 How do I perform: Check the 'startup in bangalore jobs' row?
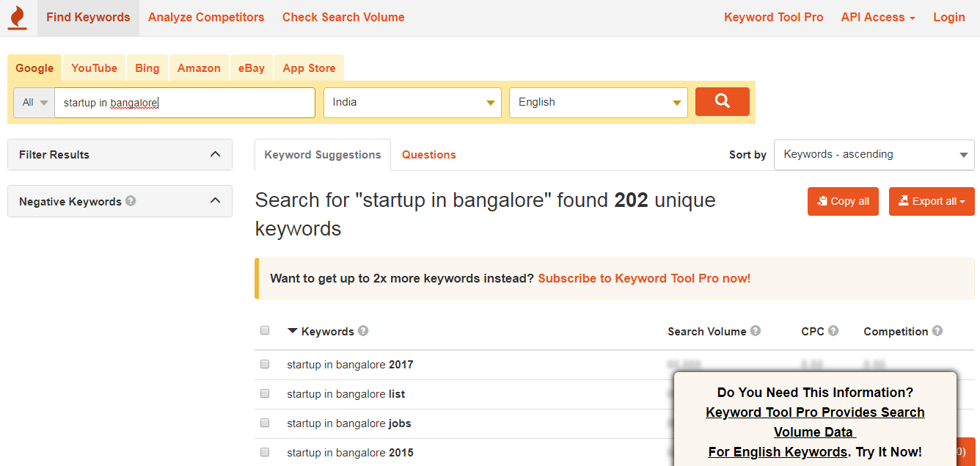tap(265, 423)
